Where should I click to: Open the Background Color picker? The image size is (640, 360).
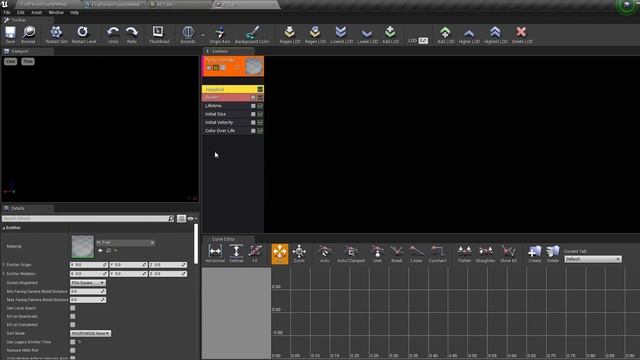pyautogui.click(x=252, y=35)
